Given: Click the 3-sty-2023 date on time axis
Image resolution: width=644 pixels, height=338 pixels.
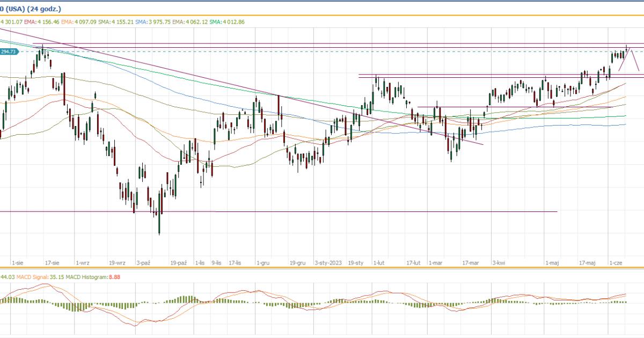Looking at the screenshot, I should [328, 263].
